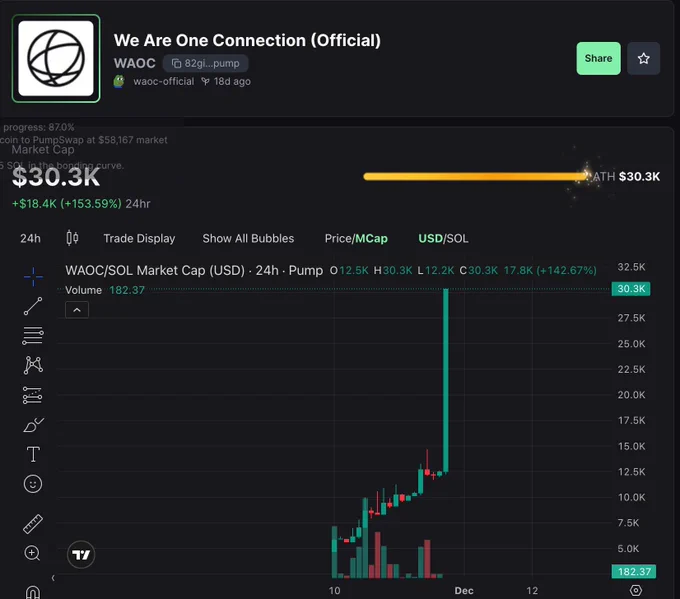Switch chart to MCap view
Image resolution: width=680 pixels, height=599 pixels.
click(371, 239)
